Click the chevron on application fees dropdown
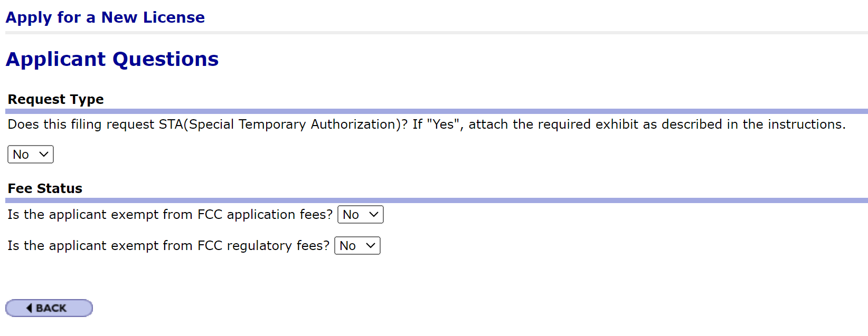 pos(374,215)
